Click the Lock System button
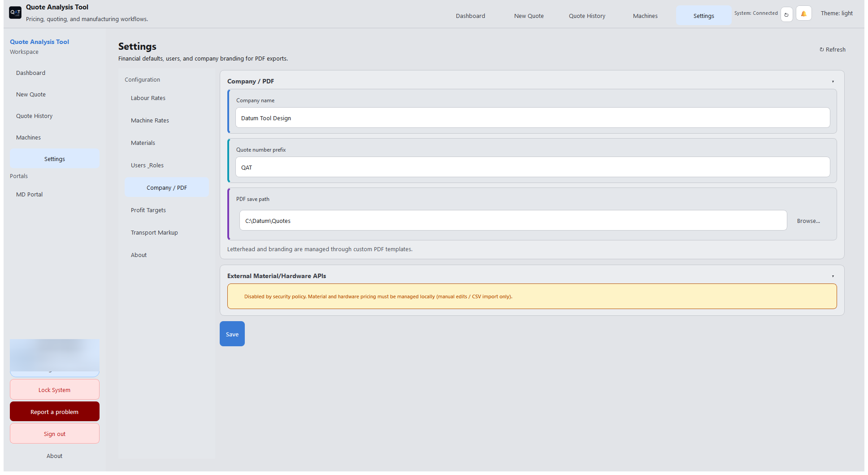Viewport: 868px width, 475px height. point(55,390)
